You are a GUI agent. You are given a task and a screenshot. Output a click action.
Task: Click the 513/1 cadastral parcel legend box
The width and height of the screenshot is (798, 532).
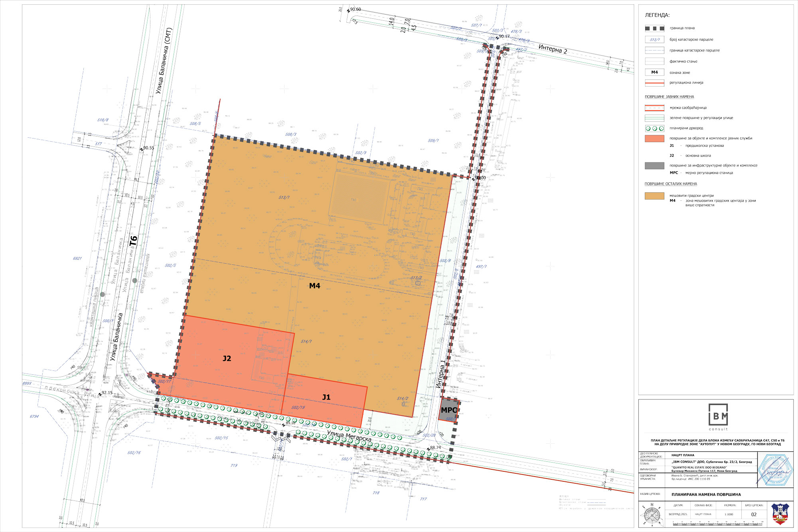point(654,40)
